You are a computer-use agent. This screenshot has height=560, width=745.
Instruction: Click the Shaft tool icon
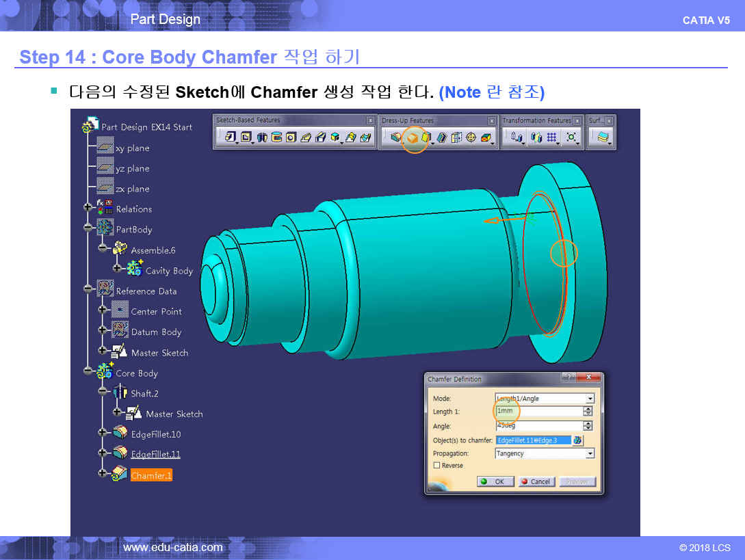click(x=263, y=137)
